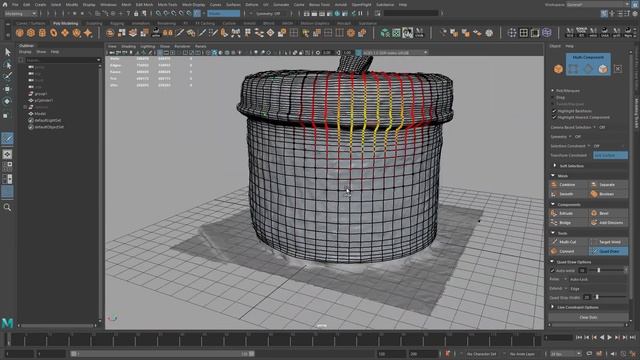640x360 pixels.
Task: Select the arrow Select tool in toolbox
Action: coord(7,52)
